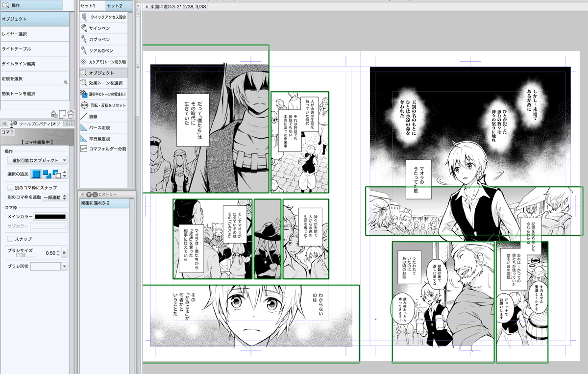588x374 pixels.
Task: Switch to the brush size tab icon
Action: 69,124
